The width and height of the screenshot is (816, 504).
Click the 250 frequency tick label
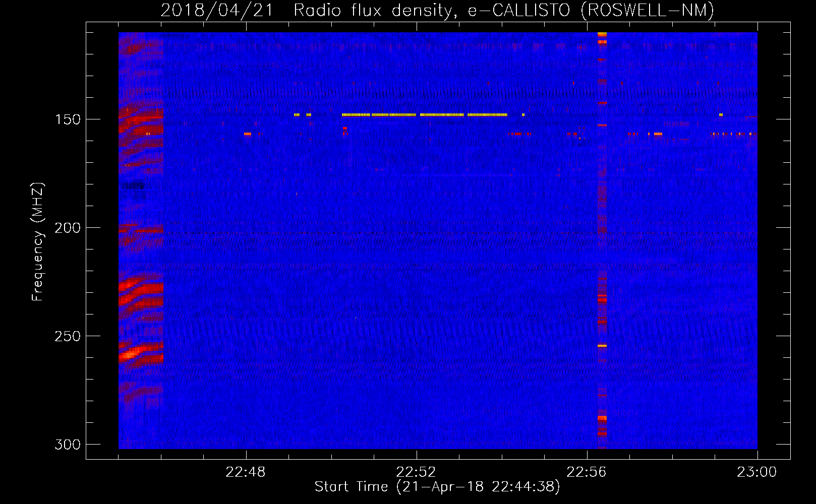point(68,336)
